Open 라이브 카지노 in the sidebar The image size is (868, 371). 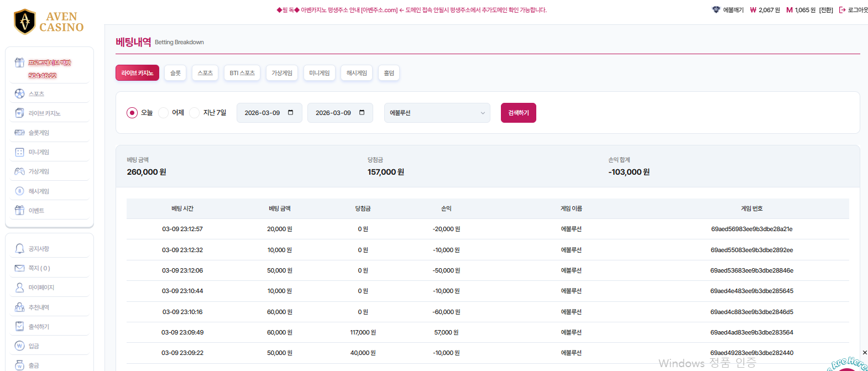pos(44,113)
